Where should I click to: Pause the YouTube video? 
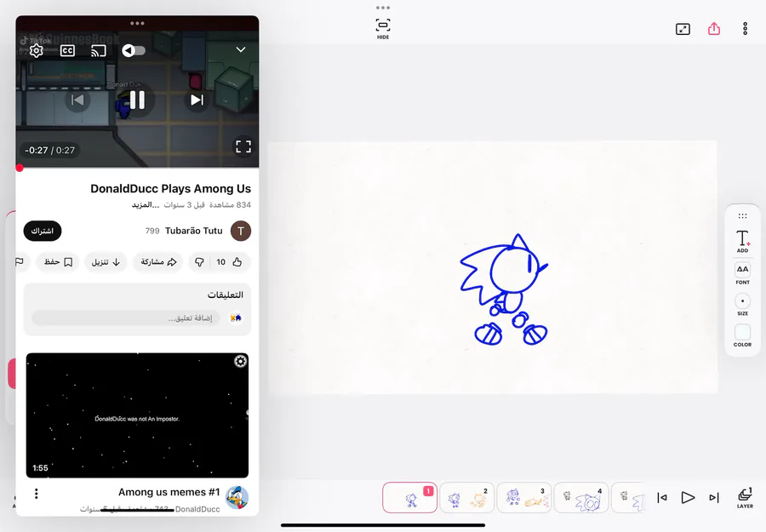[137, 100]
